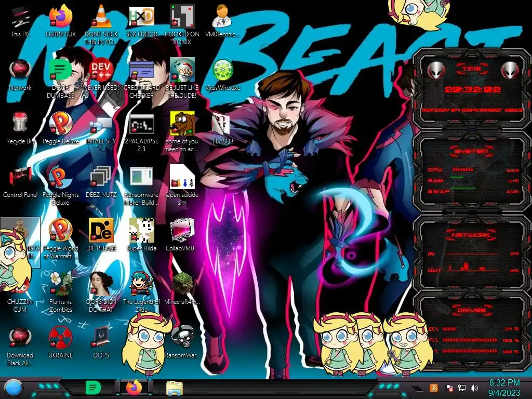The image size is (532, 399).
Task: Click the TIME widget clock readout
Action: point(472,89)
